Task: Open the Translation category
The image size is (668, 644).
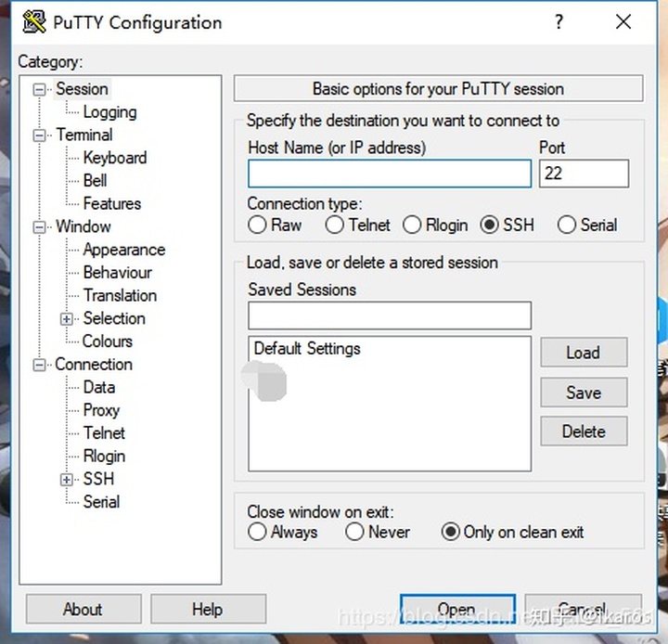Action: point(120,296)
